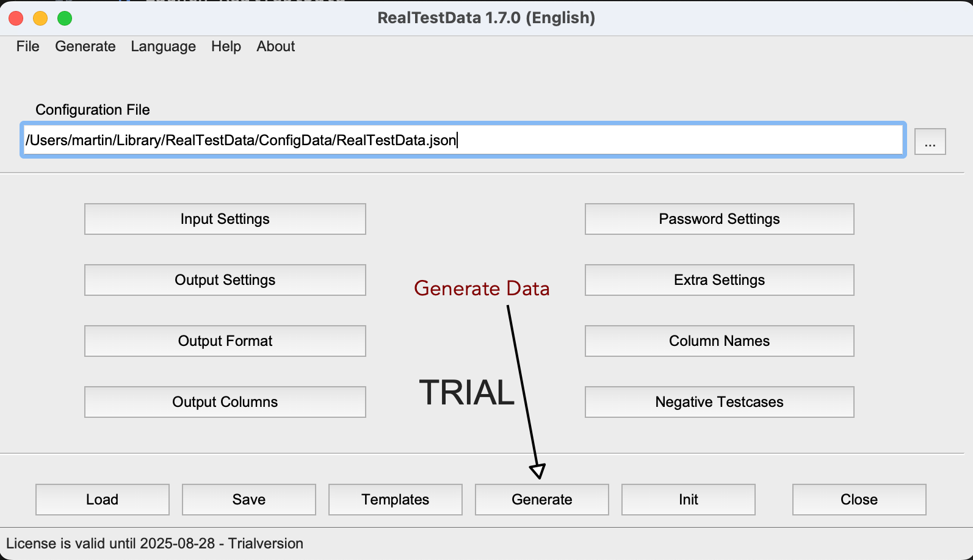Open the Help menu
This screenshot has width=973, height=560.
(x=226, y=46)
